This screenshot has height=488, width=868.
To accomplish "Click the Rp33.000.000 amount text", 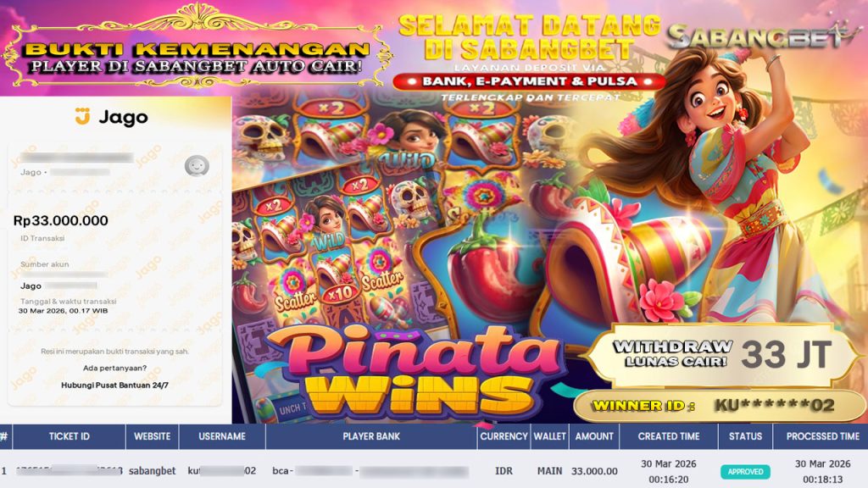I will pyautogui.click(x=61, y=220).
